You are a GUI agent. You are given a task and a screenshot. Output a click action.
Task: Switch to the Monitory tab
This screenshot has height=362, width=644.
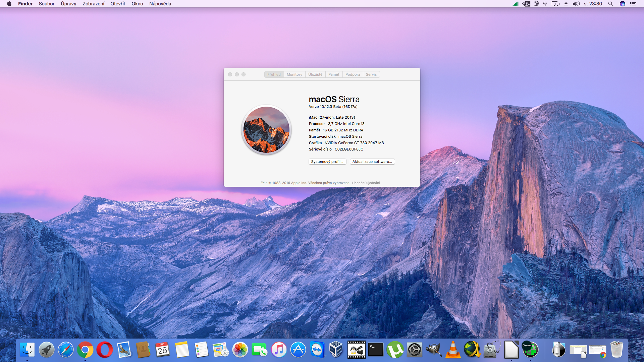point(294,74)
